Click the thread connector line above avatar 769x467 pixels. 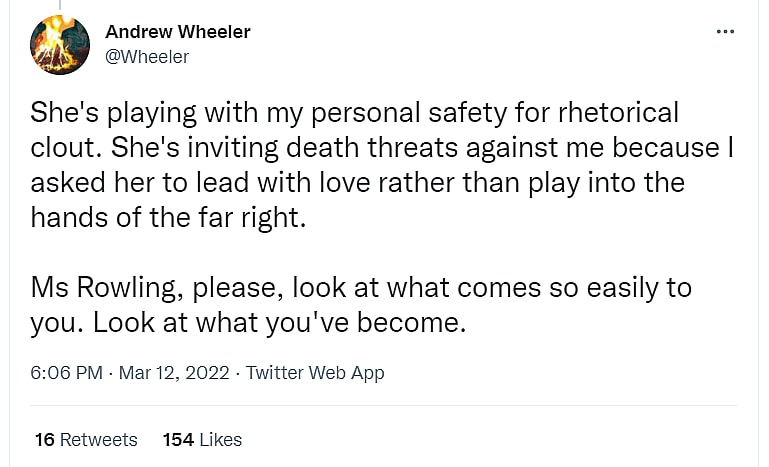pos(61,4)
